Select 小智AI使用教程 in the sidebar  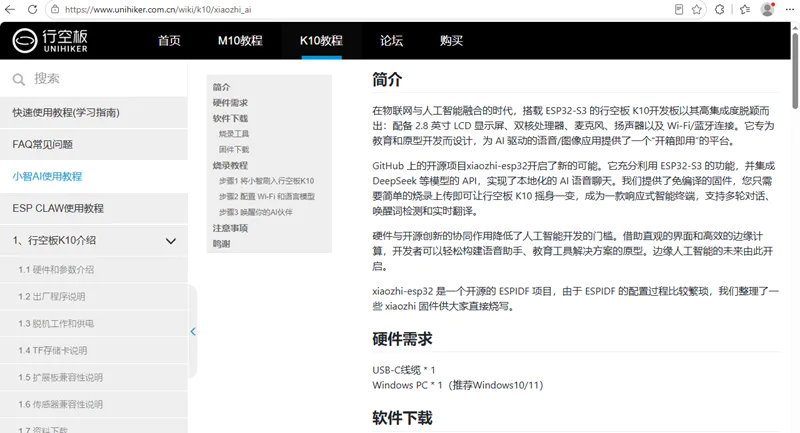click(94, 176)
